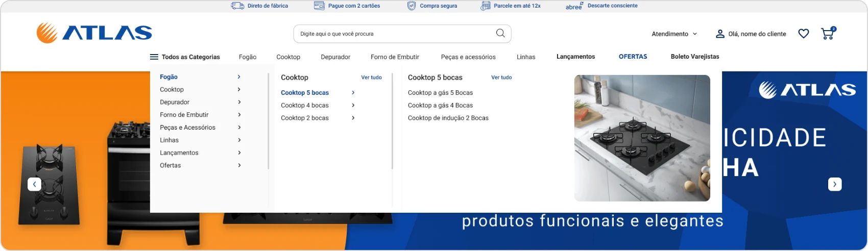This screenshot has height=251, width=868.
Task: Open the shopping cart icon
Action: coord(828,33)
